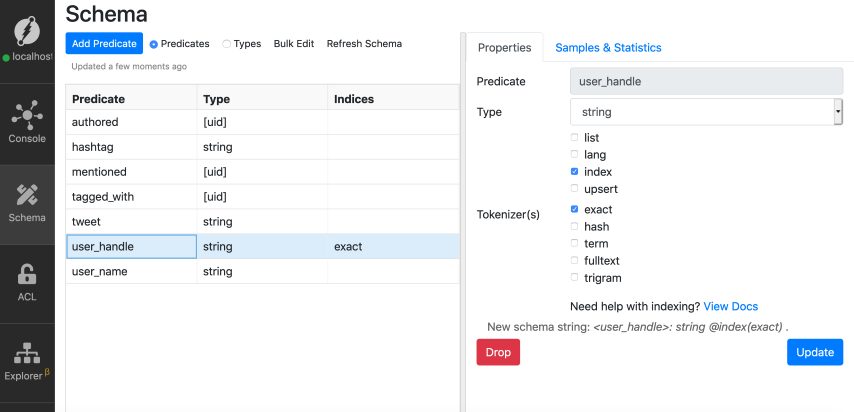Viewport: 854px width, 412px height.
Task: Open the View Docs link
Action: coord(730,306)
